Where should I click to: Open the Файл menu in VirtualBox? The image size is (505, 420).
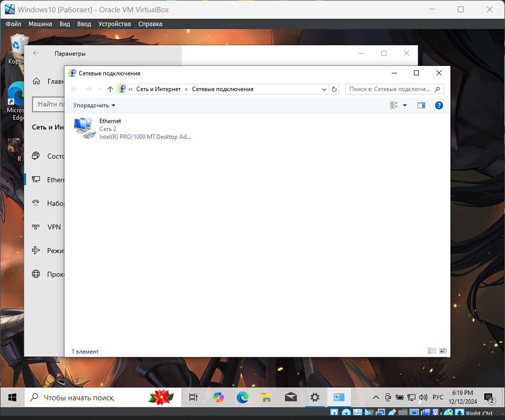[x=13, y=24]
